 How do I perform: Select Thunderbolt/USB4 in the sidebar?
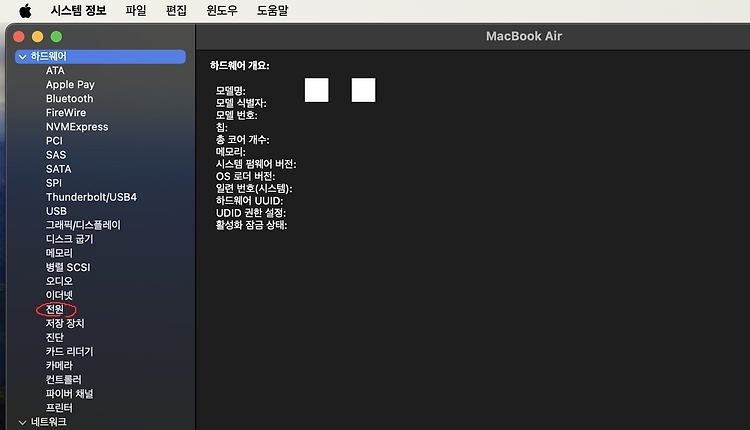click(91, 197)
